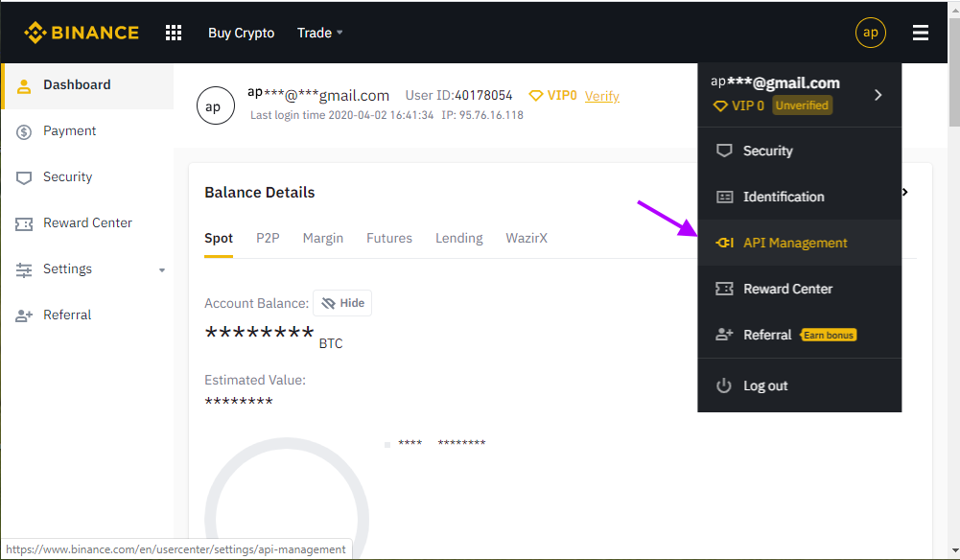Select API Management in the profile dropdown

click(800, 243)
